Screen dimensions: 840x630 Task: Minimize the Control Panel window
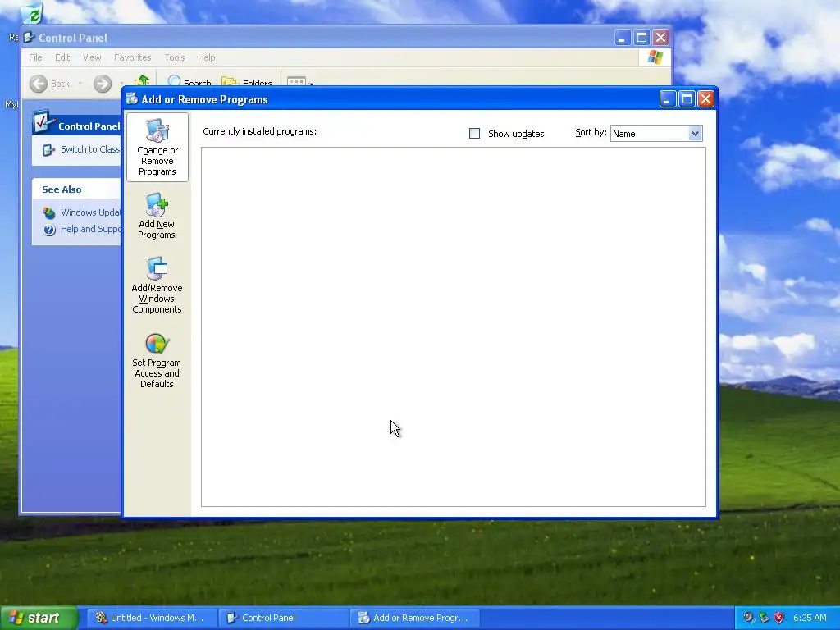pyautogui.click(x=622, y=38)
